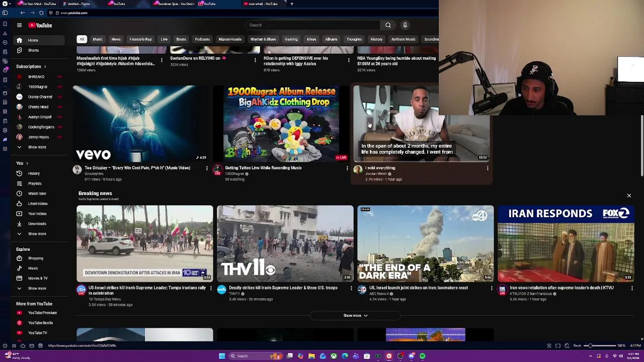Select the Freestyle Rap filter chip
This screenshot has width=644, height=362.
pyautogui.click(x=140, y=39)
